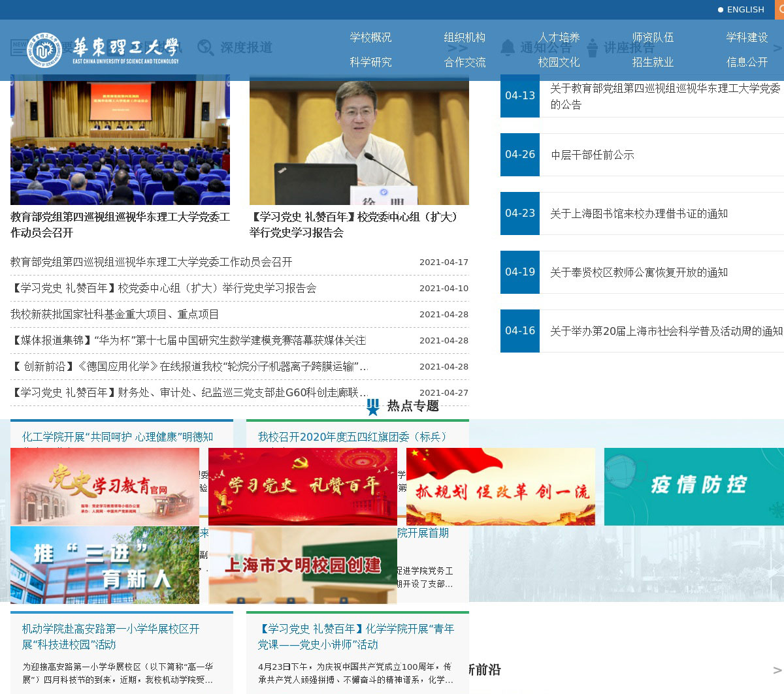Open notice about 上海图书馆 borrowing cards

[638, 214]
